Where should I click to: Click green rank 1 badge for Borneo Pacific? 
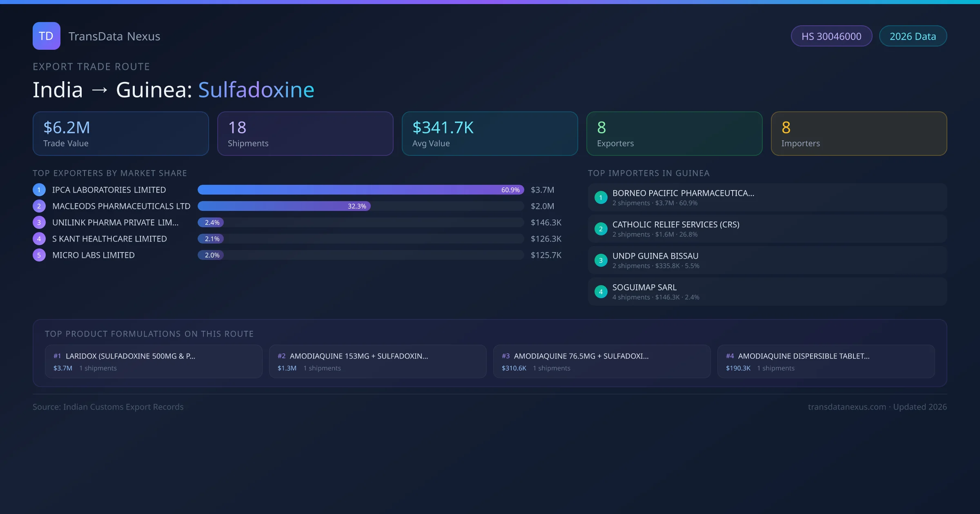click(601, 197)
